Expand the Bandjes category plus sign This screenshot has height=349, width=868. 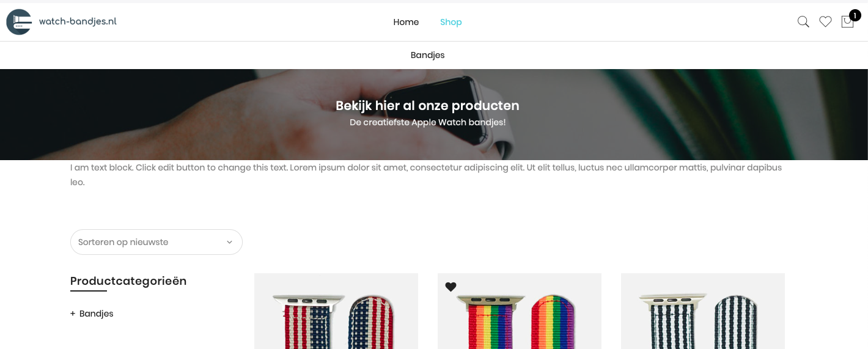73,314
